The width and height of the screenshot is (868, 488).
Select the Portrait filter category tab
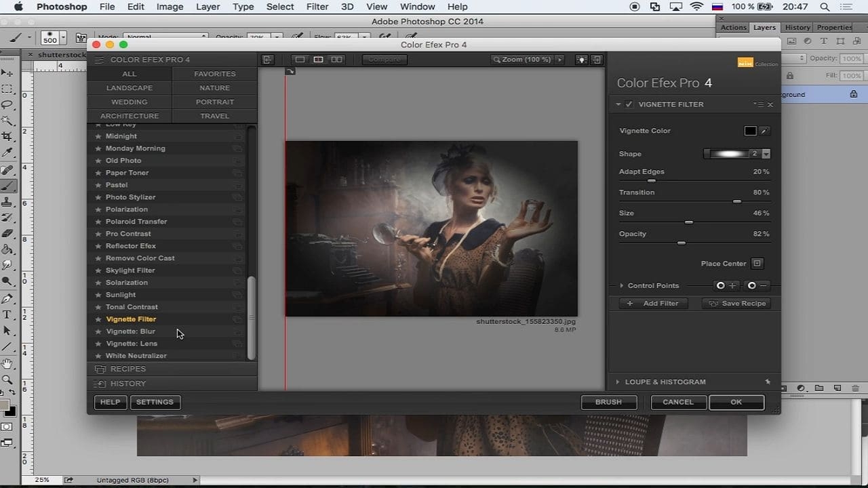[215, 102]
